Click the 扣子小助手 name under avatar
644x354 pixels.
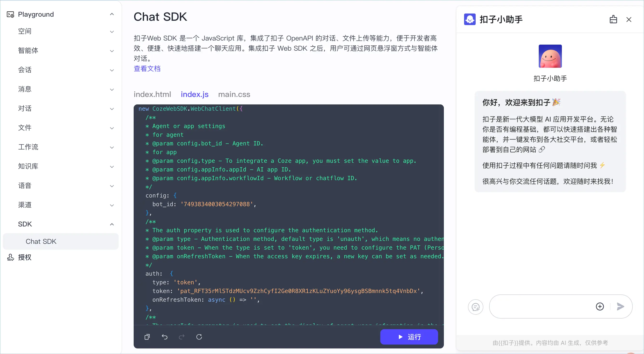550,79
